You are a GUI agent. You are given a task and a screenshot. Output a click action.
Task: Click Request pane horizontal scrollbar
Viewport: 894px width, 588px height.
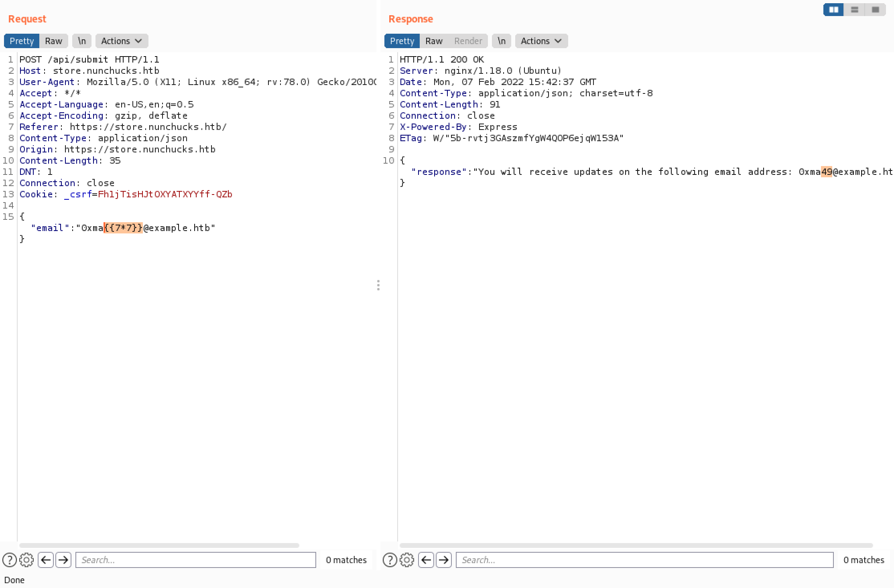[x=159, y=545]
